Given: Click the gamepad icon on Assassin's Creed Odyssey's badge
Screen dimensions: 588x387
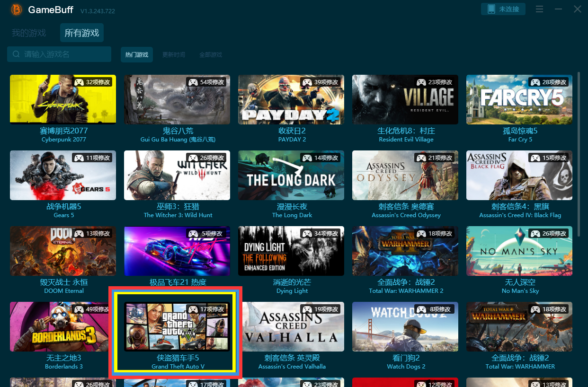Looking at the screenshot, I should click(x=421, y=158).
